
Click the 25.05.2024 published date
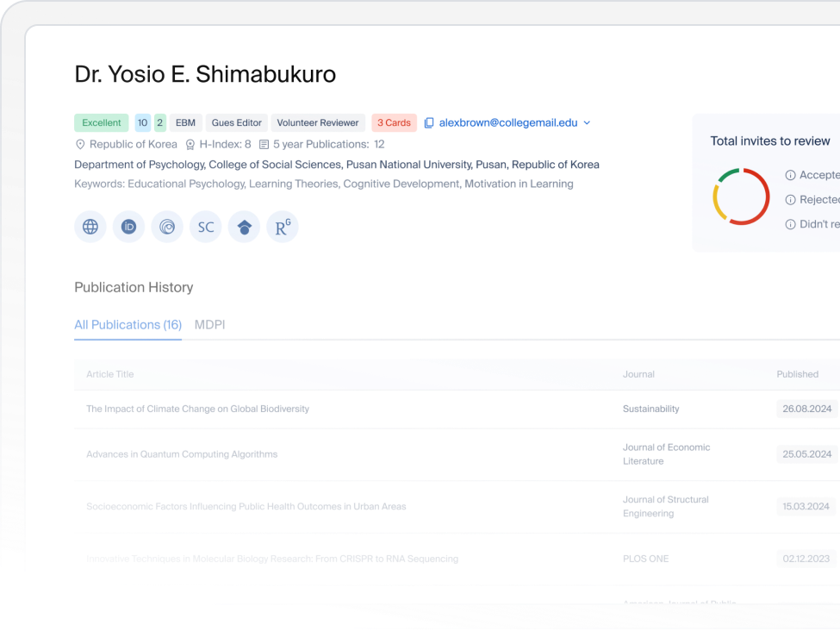click(807, 454)
